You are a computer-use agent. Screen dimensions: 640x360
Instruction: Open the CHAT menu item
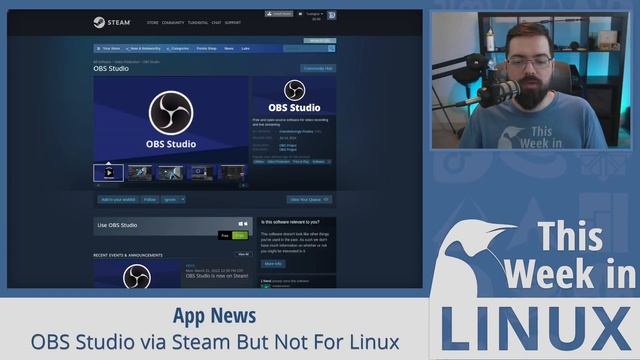click(x=216, y=23)
